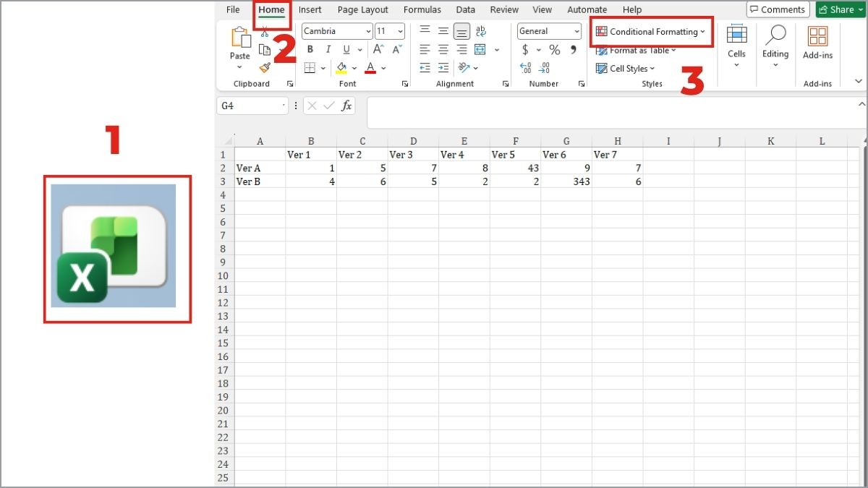Toggle Middle Align vertical alignment

pos(443,31)
